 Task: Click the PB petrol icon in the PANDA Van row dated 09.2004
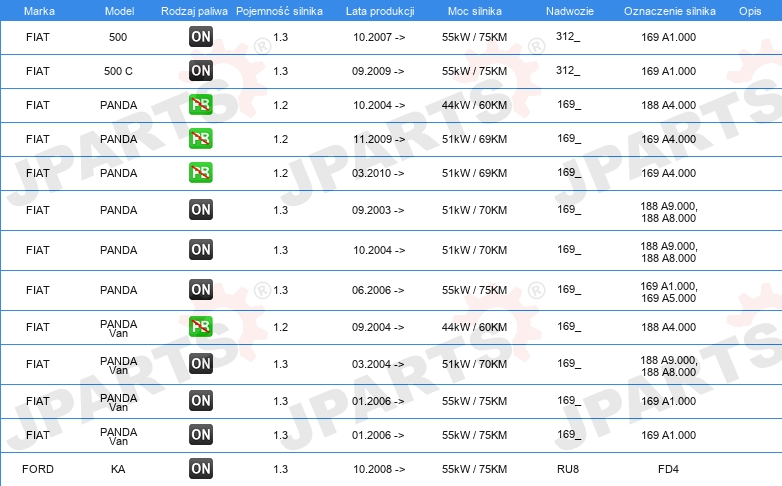[200, 326]
